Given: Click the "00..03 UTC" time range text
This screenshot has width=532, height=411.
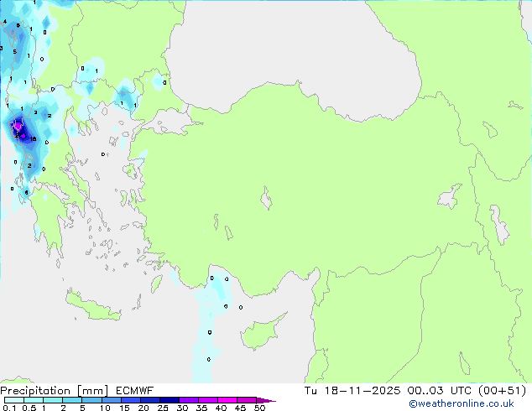Looking at the screenshot, I should tap(439, 391).
